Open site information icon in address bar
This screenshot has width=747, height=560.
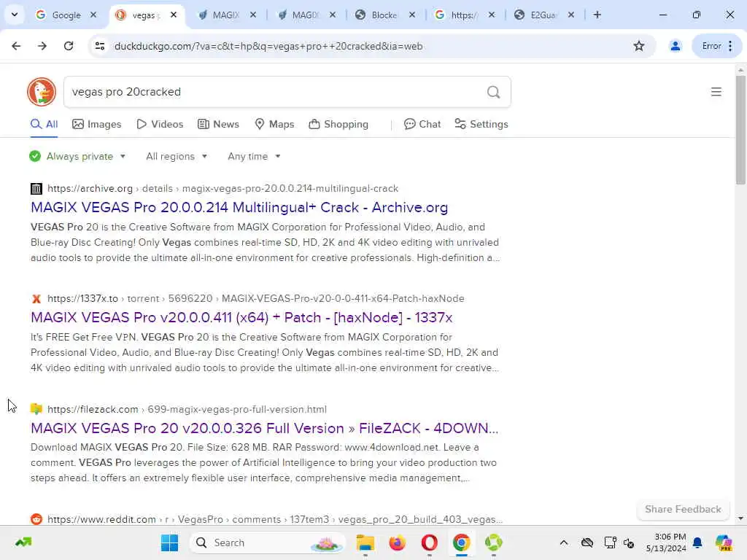pyautogui.click(x=100, y=46)
